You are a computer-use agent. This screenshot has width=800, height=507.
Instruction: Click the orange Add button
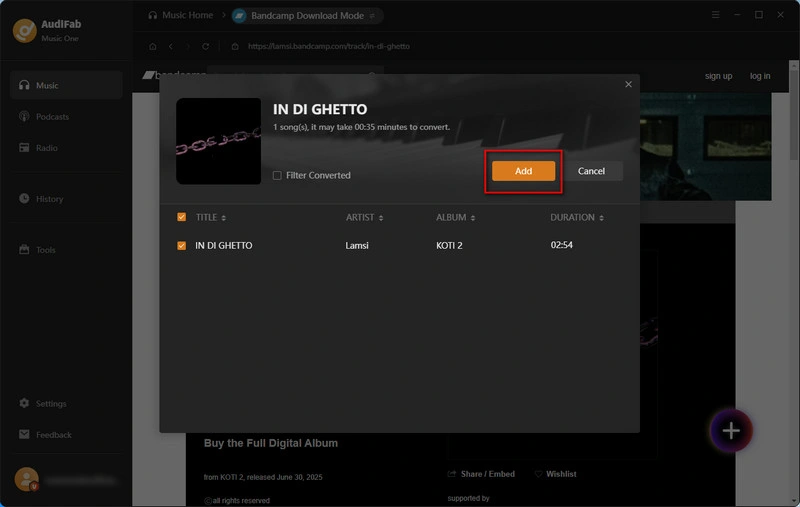click(523, 171)
